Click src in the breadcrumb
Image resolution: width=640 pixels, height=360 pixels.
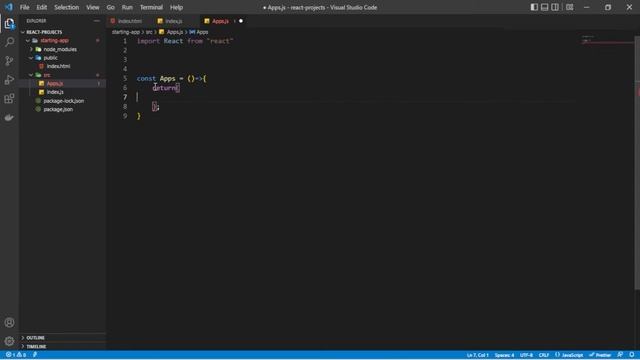(149, 32)
